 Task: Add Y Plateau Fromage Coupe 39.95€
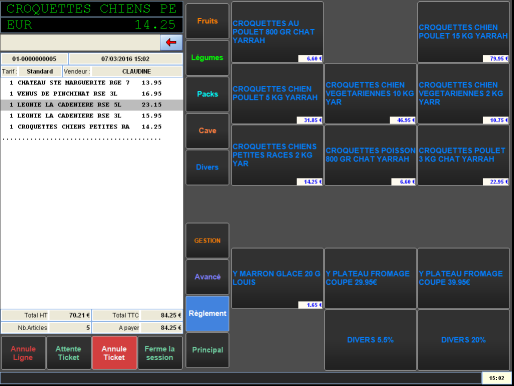click(463, 278)
